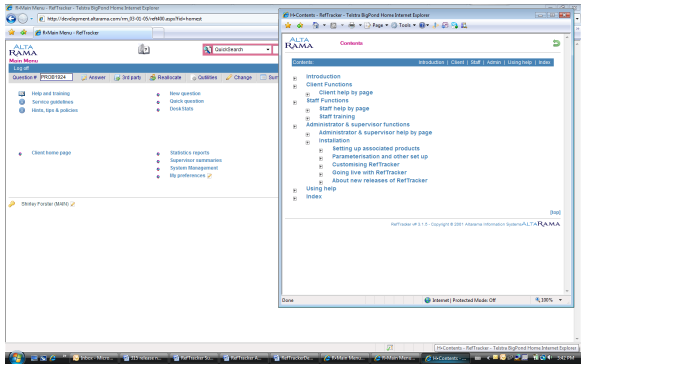This screenshot has width=681, height=383.
Task: Open the Client home page link
Action: pos(51,153)
